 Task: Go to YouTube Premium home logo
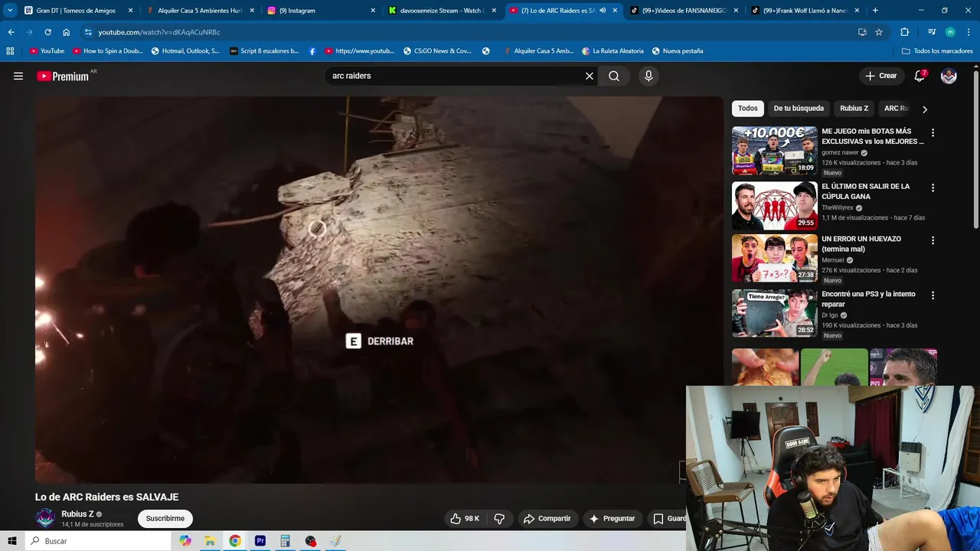click(x=64, y=76)
